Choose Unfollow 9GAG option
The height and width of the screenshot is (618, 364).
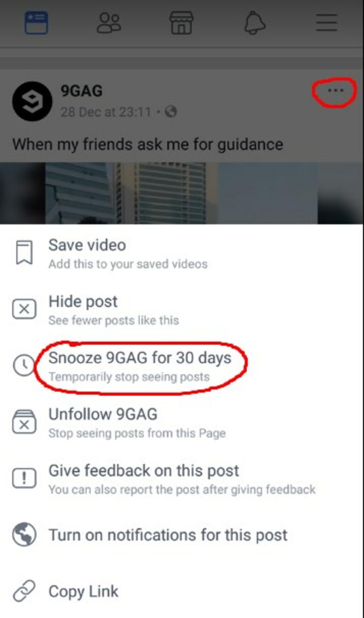click(182, 422)
